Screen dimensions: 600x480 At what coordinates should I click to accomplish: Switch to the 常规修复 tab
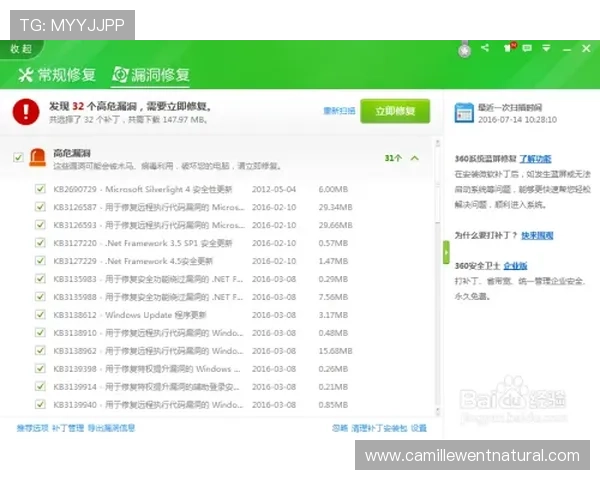(57, 75)
